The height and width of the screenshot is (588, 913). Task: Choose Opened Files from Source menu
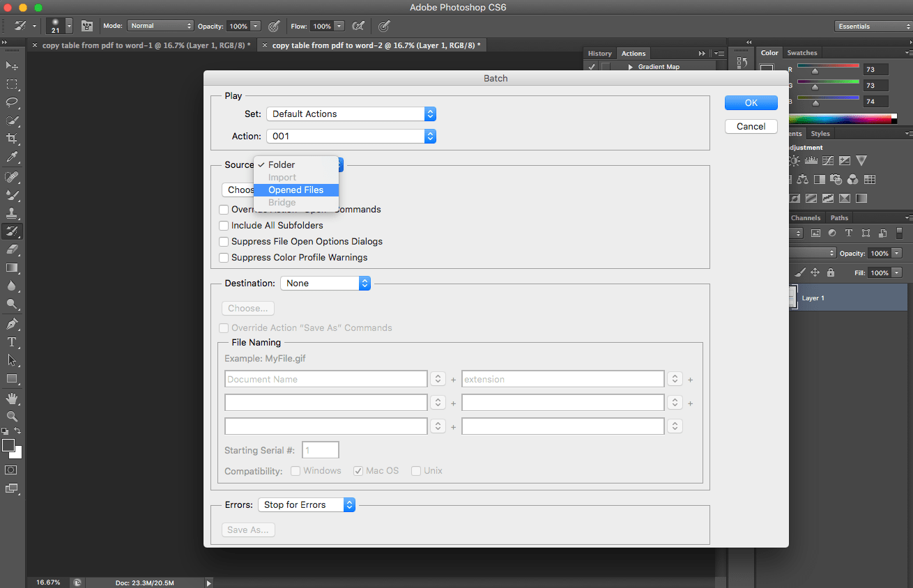(296, 189)
